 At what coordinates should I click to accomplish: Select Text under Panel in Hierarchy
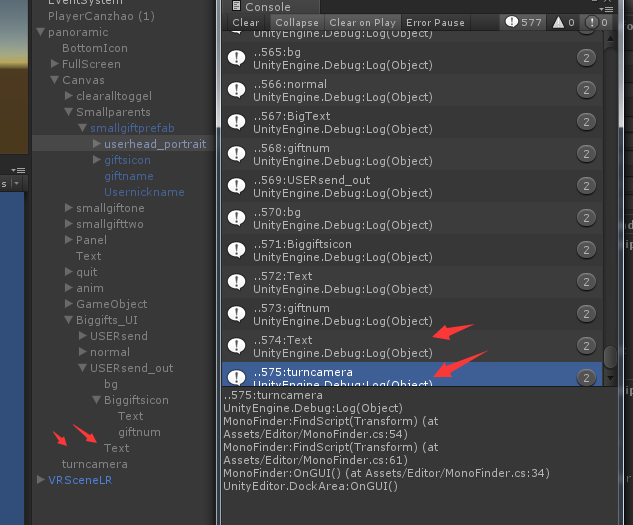tap(88, 256)
